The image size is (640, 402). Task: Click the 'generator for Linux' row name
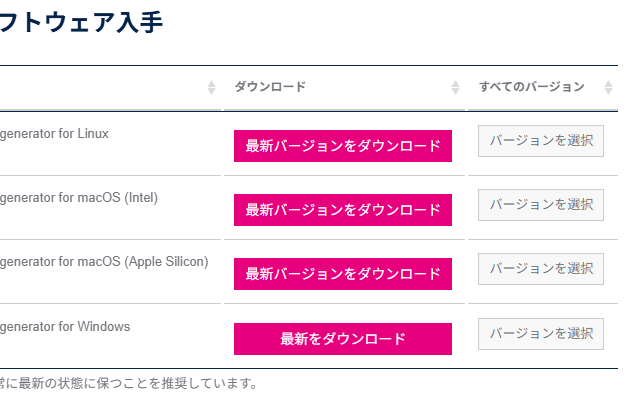55,134
